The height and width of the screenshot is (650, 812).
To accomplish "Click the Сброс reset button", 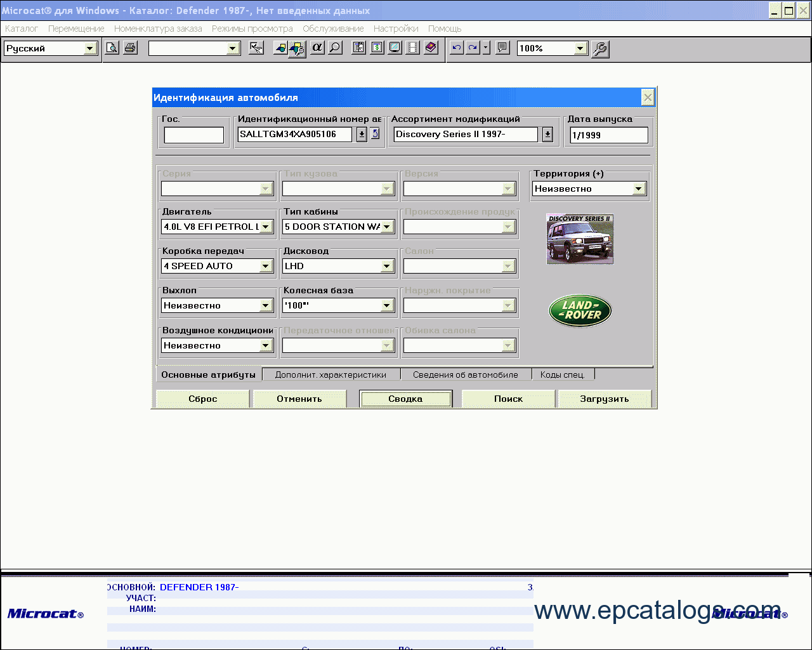I will 202,399.
